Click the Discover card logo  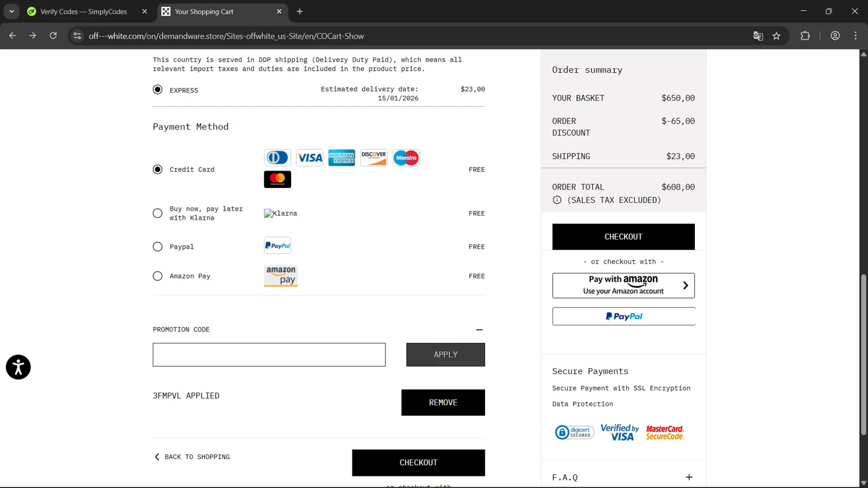[374, 157]
